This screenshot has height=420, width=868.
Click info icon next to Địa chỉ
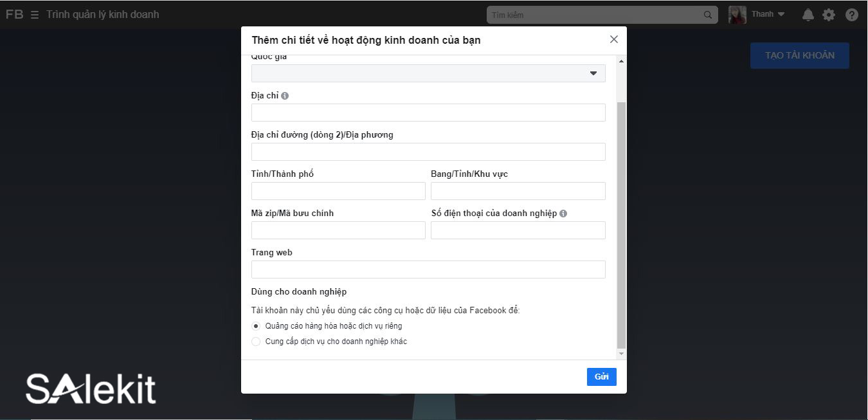(285, 96)
